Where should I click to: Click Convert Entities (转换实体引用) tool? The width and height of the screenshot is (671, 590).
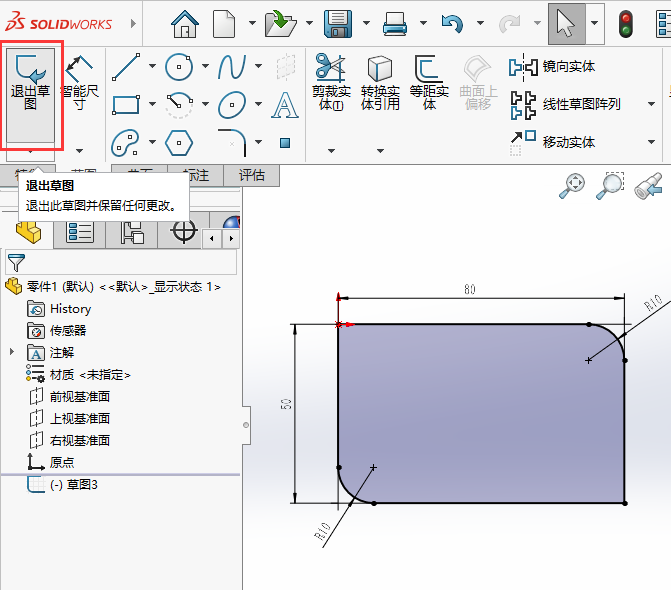380,82
